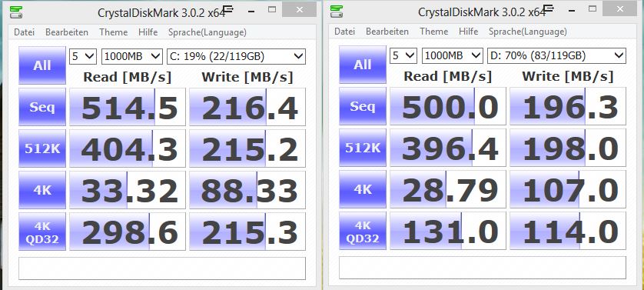Screen dimensions: 644x290
Task: Click 4K write value 88.33
Action: pos(247,190)
